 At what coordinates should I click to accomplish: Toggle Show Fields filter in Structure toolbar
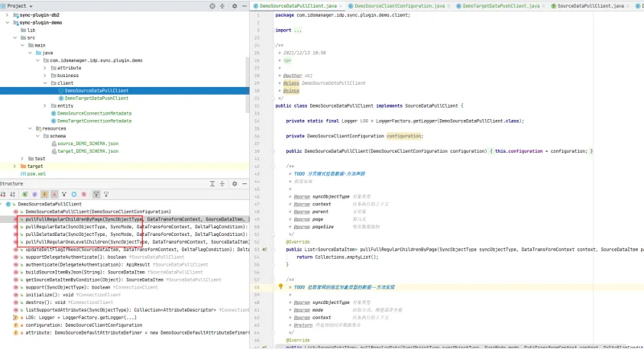click(44, 195)
